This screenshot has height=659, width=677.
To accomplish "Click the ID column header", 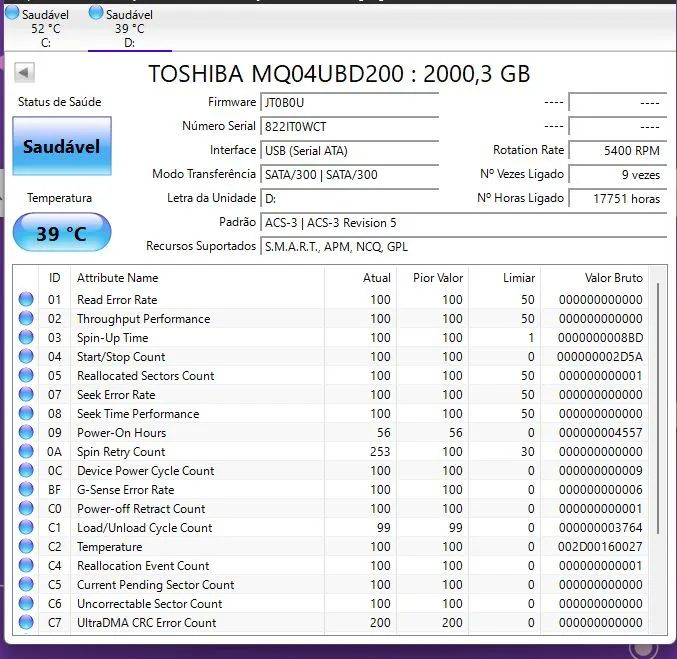I will pos(54,278).
